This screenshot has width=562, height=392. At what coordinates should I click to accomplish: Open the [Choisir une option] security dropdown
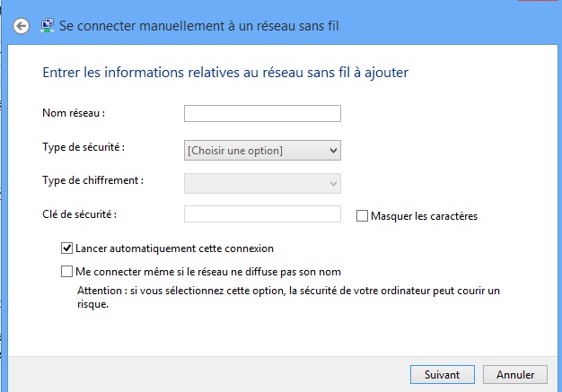pyautogui.click(x=262, y=151)
